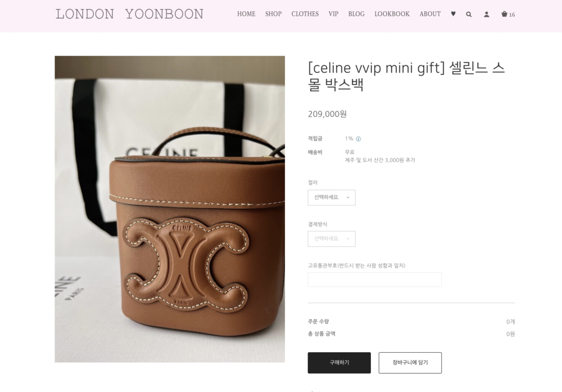The height and width of the screenshot is (392, 562).
Task: Click the LONDON YOONBOON logo
Action: click(129, 15)
